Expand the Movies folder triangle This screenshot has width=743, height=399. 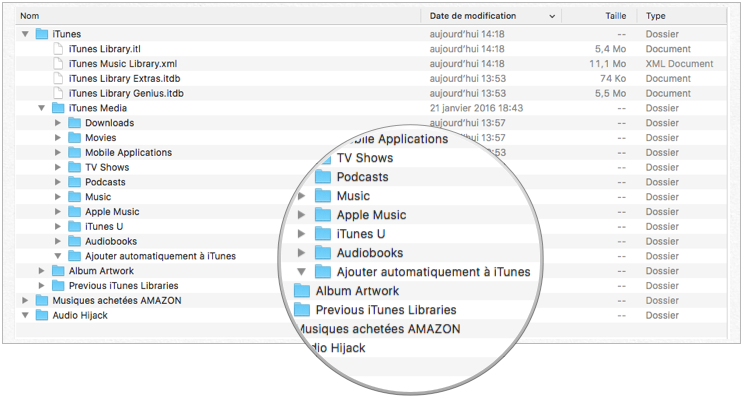[x=58, y=137]
